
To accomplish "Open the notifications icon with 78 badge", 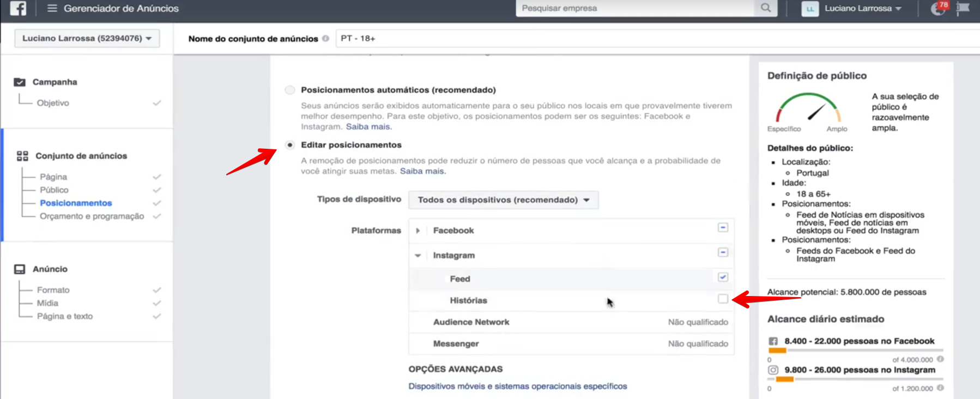I will point(939,8).
